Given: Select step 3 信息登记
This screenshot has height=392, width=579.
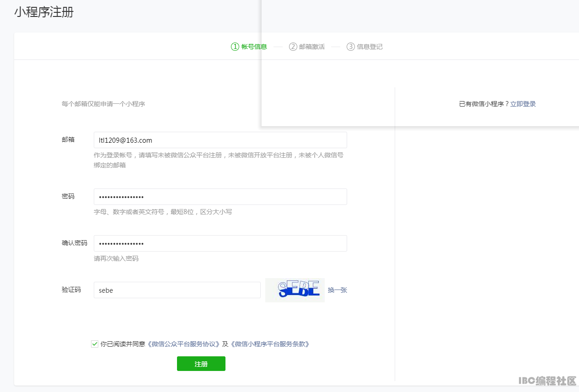Looking at the screenshot, I should point(365,47).
